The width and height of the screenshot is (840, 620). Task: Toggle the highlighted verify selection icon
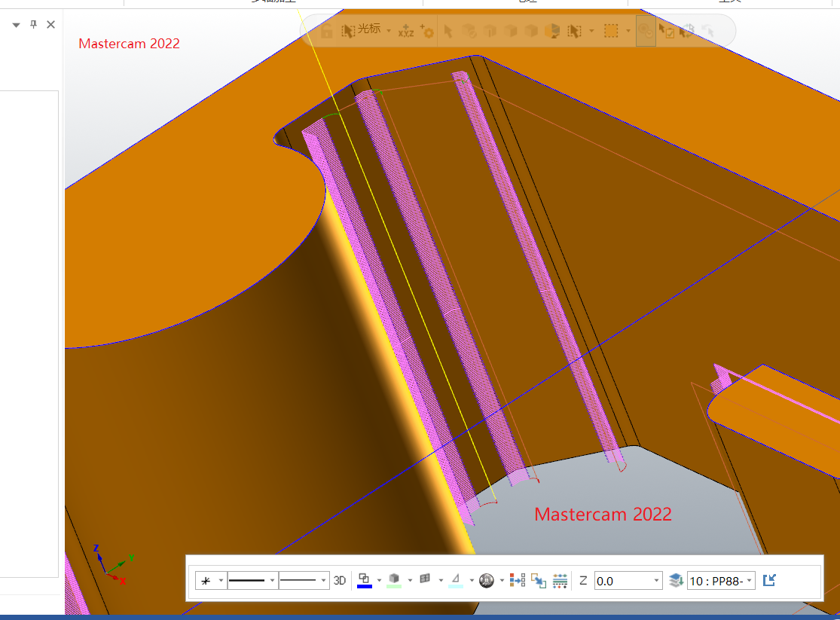(x=646, y=31)
